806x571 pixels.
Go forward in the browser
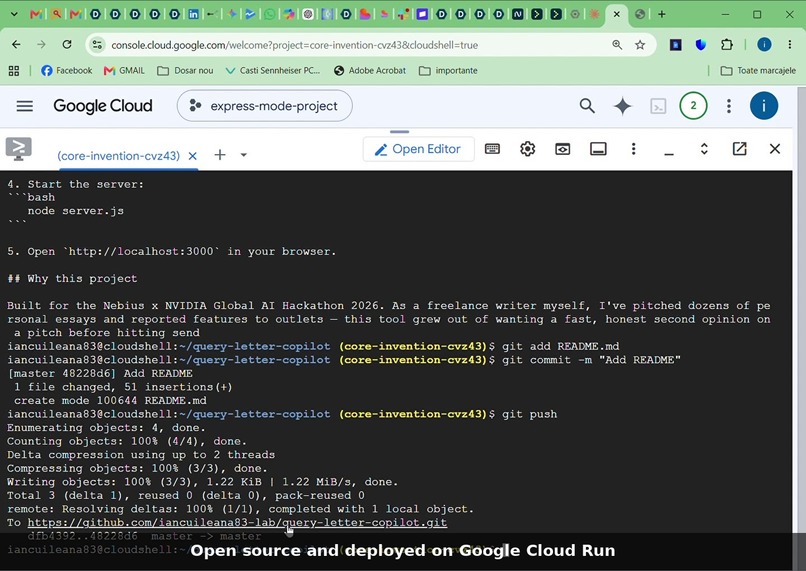click(x=41, y=45)
